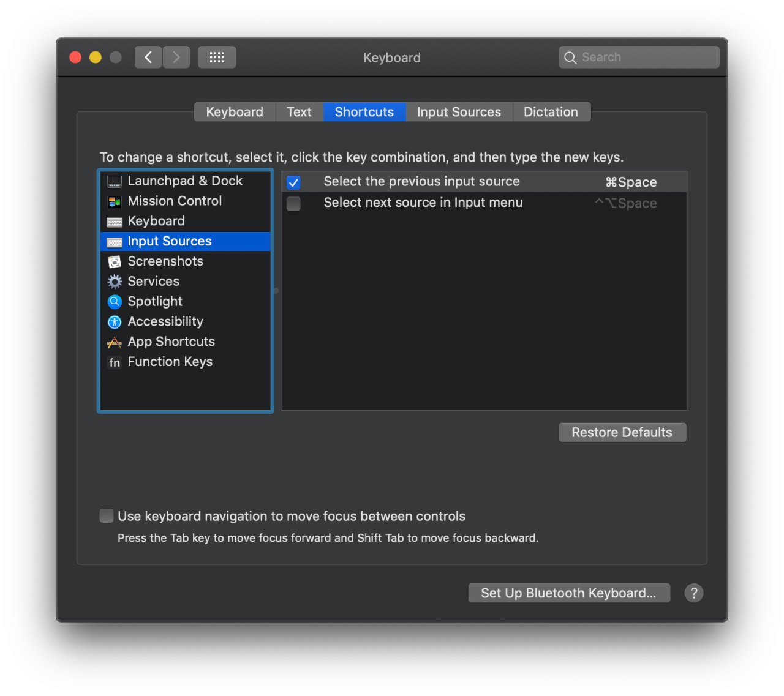784x696 pixels.
Task: Click the Launchpad & Dock icon
Action: click(115, 181)
